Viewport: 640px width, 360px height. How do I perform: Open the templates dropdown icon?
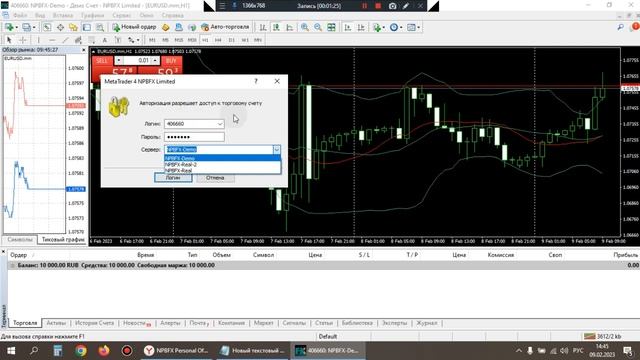tap(413, 27)
